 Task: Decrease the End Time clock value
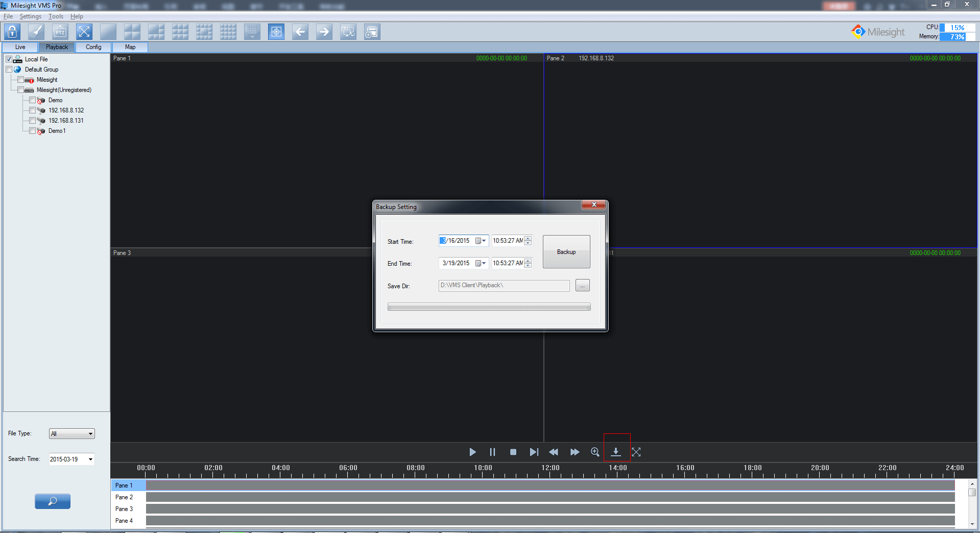pyautogui.click(x=528, y=266)
